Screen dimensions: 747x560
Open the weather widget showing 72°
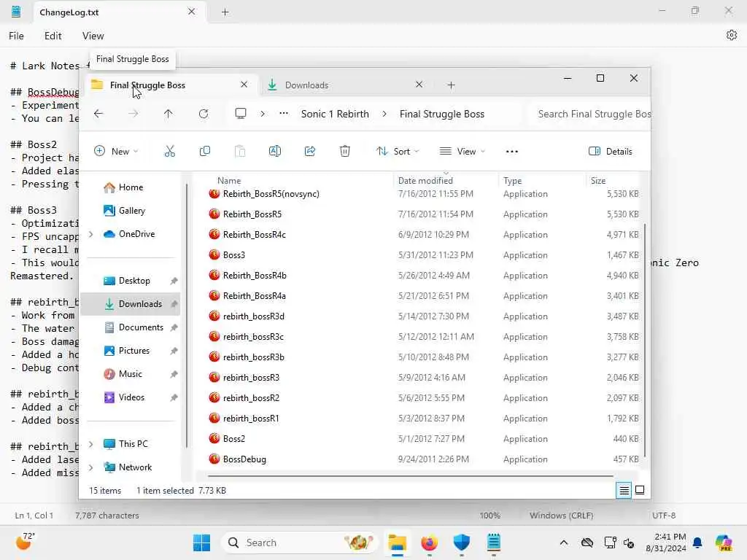coord(25,542)
